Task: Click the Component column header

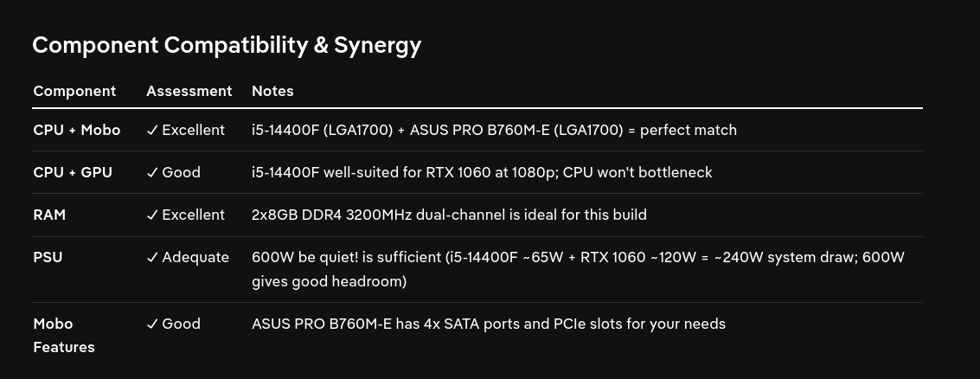Action: click(74, 92)
